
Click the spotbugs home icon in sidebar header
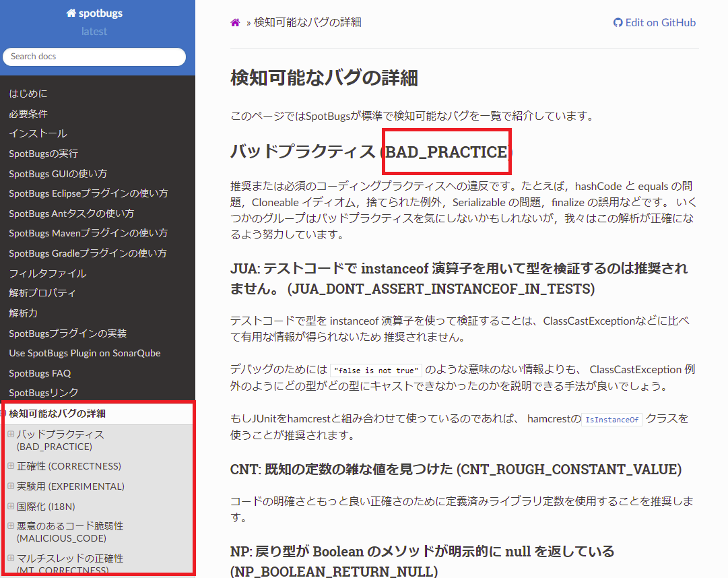71,13
